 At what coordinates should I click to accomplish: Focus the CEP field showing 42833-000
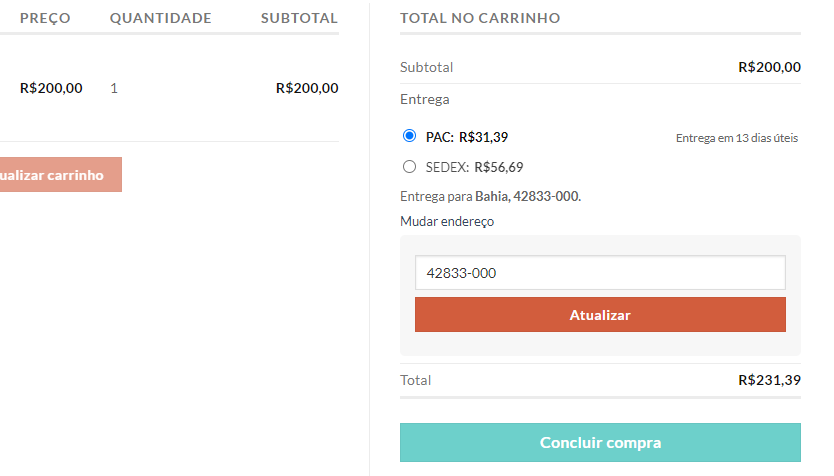(x=600, y=273)
